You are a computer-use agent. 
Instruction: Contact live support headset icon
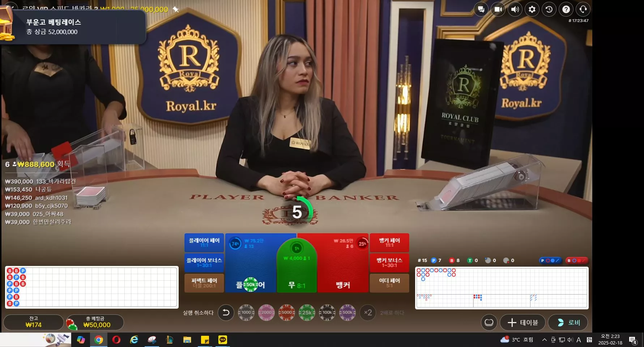pyautogui.click(x=583, y=9)
